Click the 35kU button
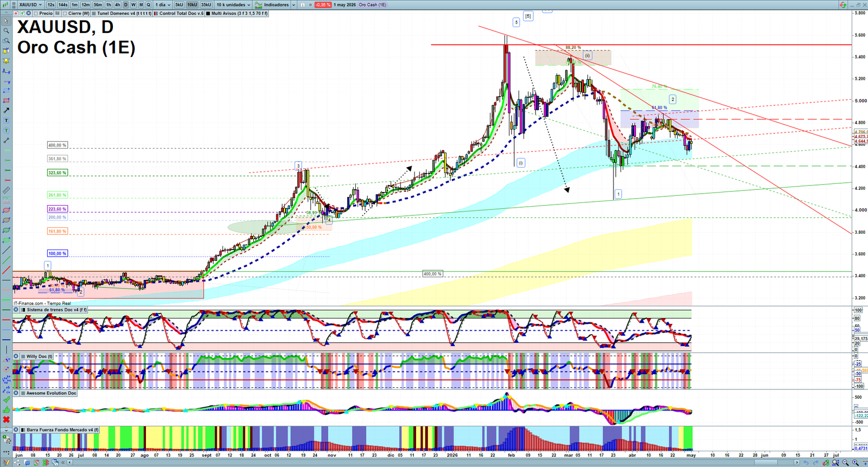Screen dimensions: 868x467 pyautogui.click(x=206, y=5)
